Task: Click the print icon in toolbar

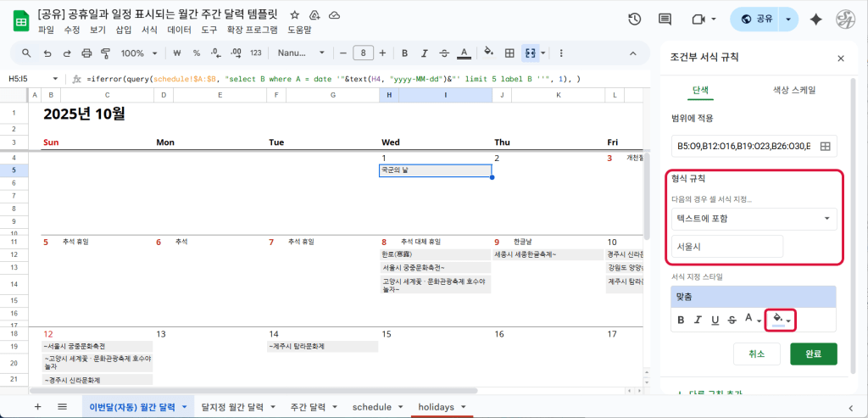Action: click(85, 53)
